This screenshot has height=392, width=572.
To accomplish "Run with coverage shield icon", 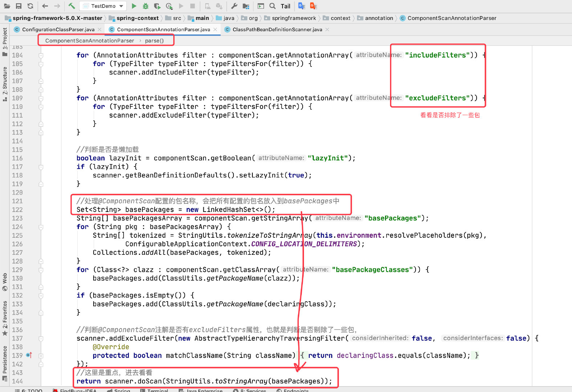I will click(157, 6).
